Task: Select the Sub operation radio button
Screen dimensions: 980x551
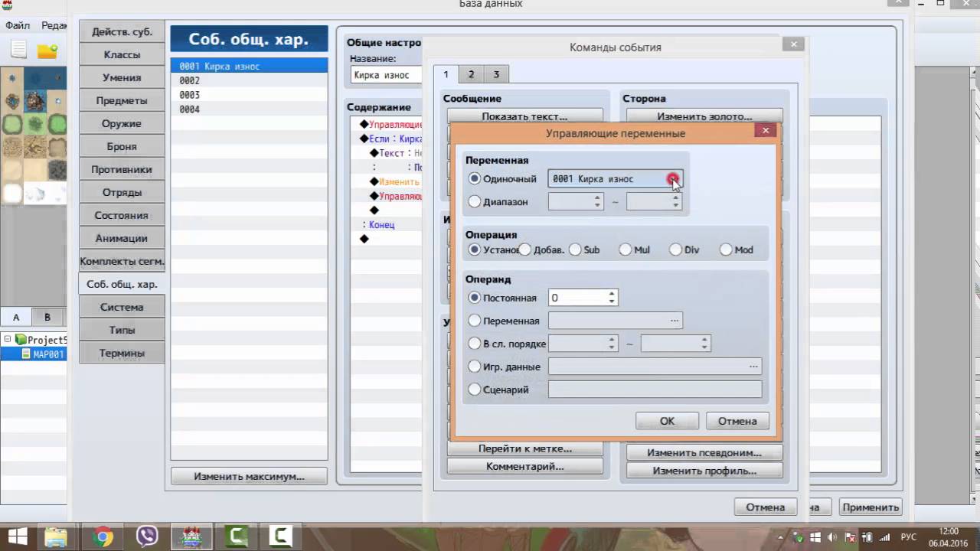Action: click(575, 249)
